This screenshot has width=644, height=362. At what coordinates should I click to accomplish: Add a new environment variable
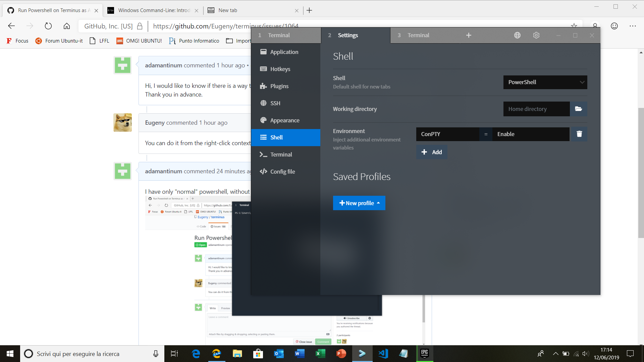pyautogui.click(x=432, y=152)
